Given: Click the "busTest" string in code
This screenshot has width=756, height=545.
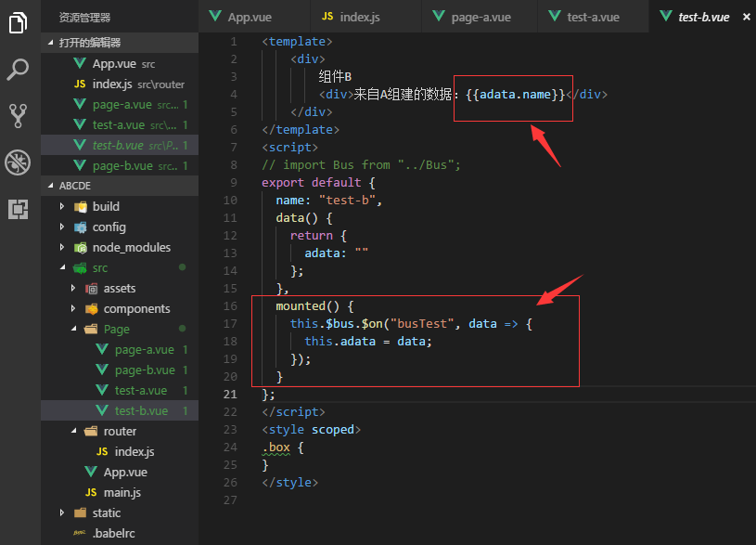Looking at the screenshot, I should 422,323.
